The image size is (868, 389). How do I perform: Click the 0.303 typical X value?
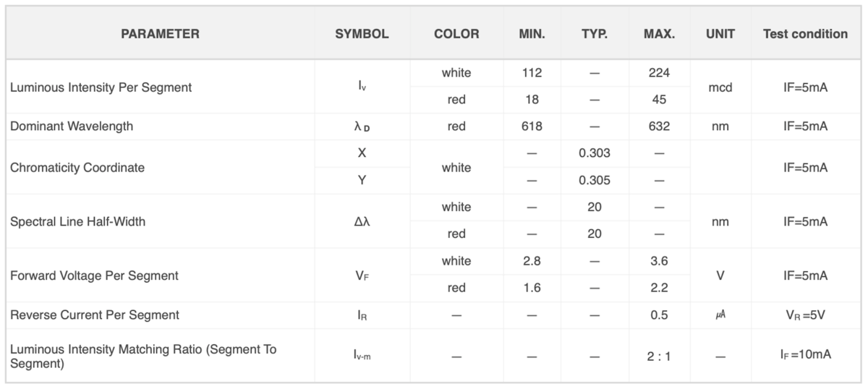click(x=594, y=153)
